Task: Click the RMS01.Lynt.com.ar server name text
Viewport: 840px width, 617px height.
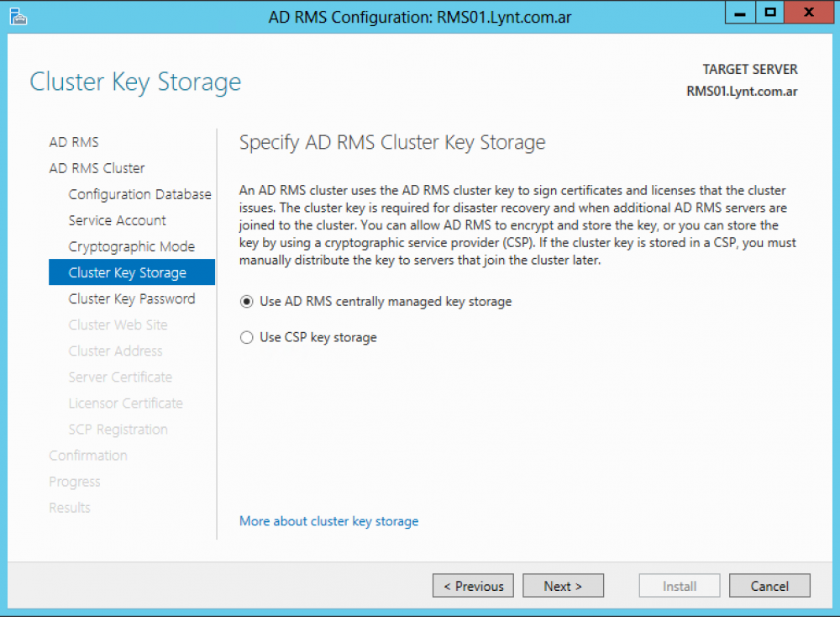Action: pos(742,92)
